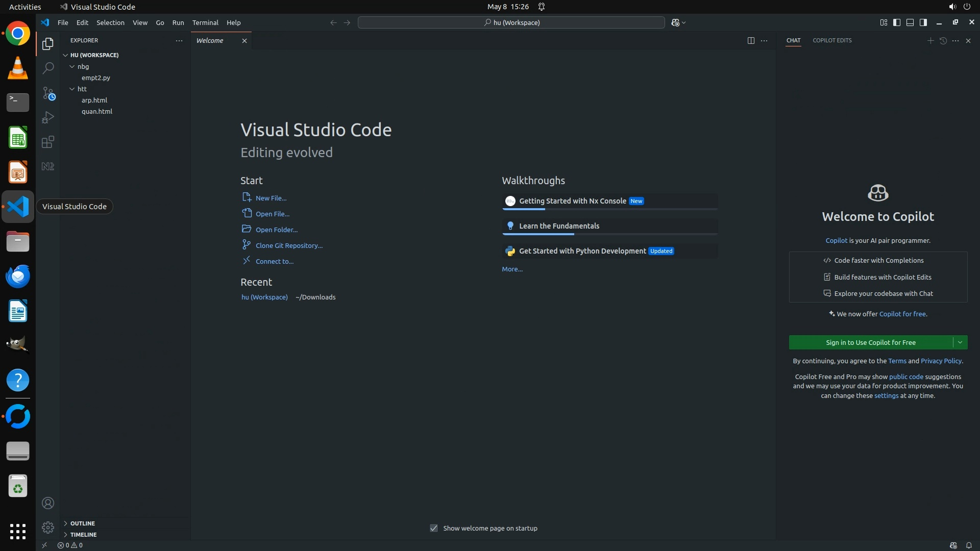Open dropdown arrow beside Copilot sign-in button

pos(960,342)
